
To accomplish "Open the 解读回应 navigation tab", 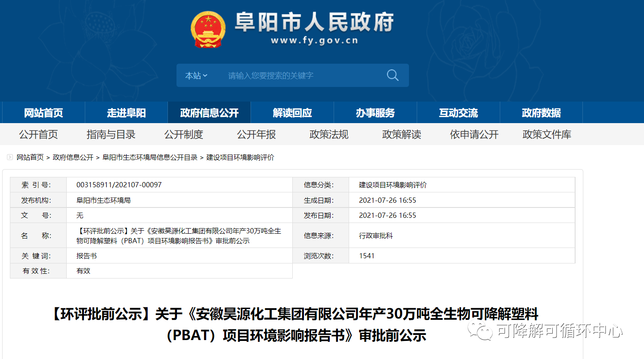I will (292, 113).
